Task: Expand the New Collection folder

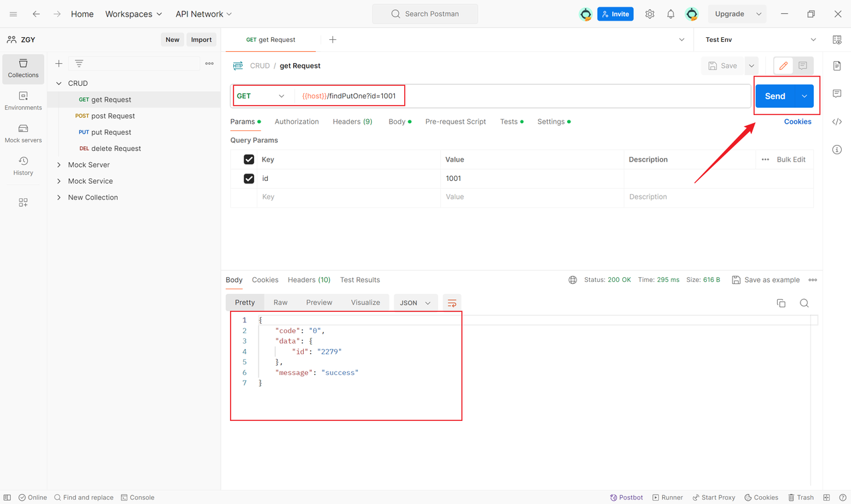Action: pos(59,197)
